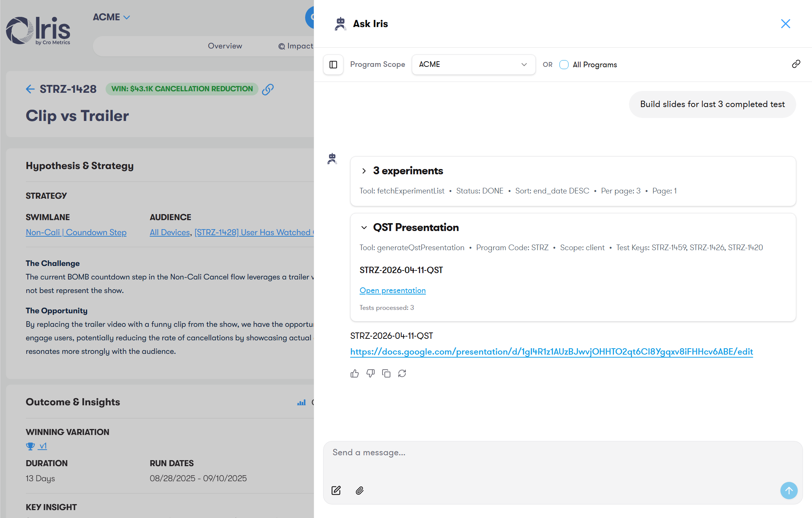Screen dimensions: 812x518
Task: Start a new chat with the compose icon
Action: point(336,491)
